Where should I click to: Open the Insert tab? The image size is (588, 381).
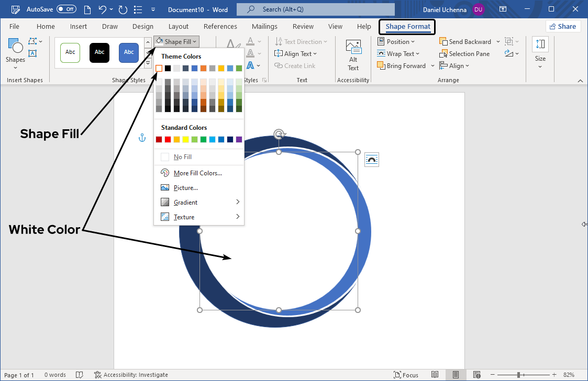coord(79,27)
